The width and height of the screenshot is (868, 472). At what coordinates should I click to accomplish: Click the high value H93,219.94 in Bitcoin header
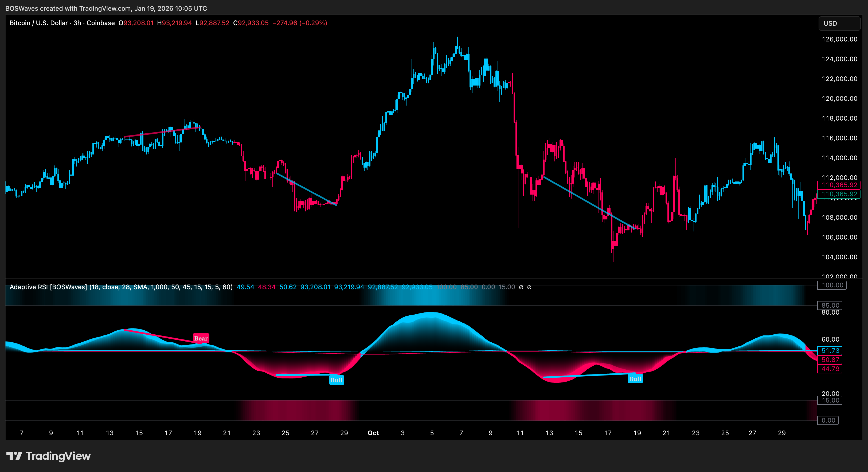tap(175, 23)
